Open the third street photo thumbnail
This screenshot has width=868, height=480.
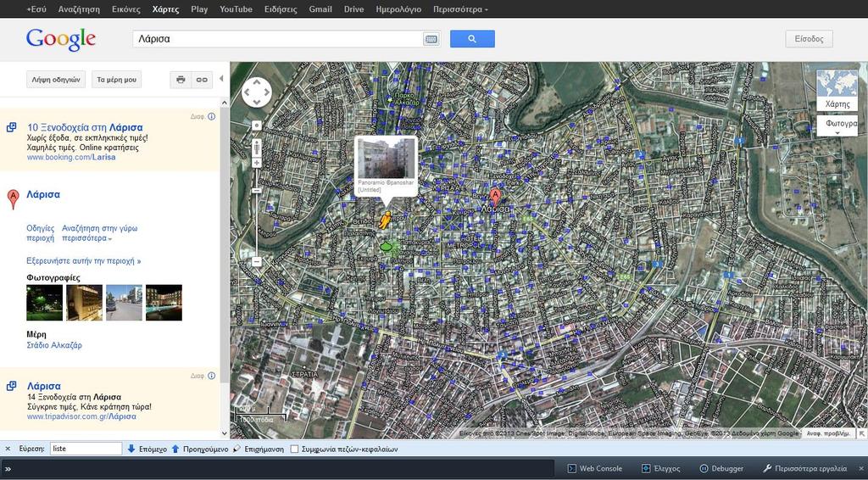click(124, 302)
